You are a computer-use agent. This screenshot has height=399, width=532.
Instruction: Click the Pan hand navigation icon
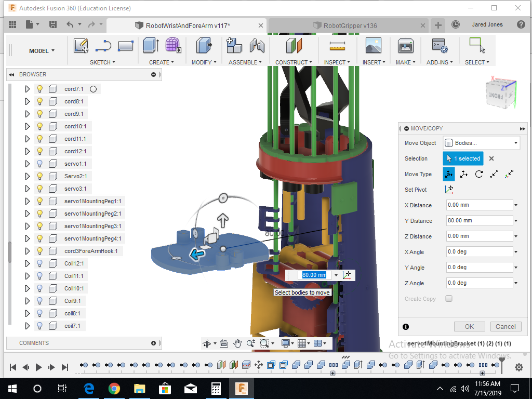[x=237, y=343]
